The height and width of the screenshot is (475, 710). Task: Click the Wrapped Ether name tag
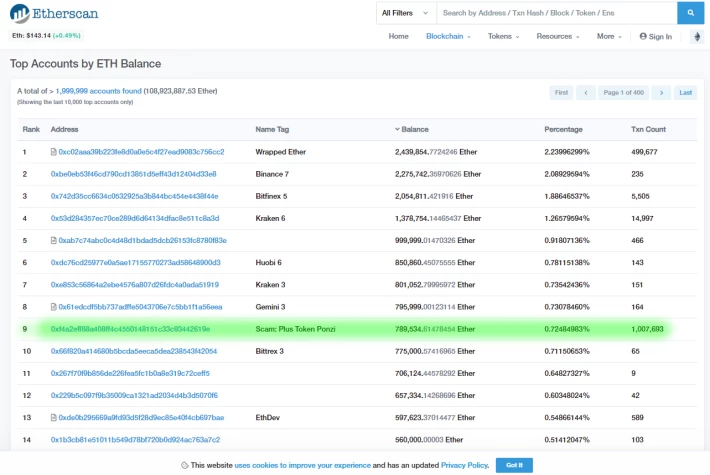tap(281, 152)
